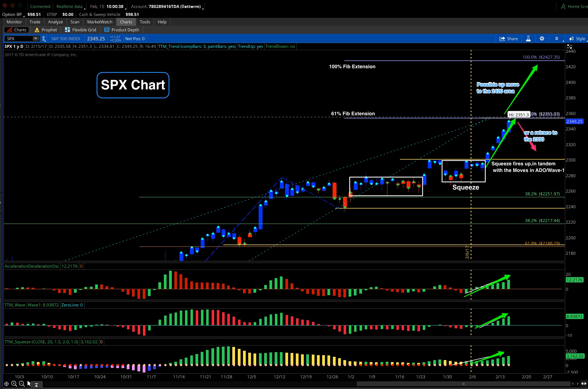The image size is (588, 389).
Task: Open the SPX symbol dropdown arrow
Action: (35, 39)
